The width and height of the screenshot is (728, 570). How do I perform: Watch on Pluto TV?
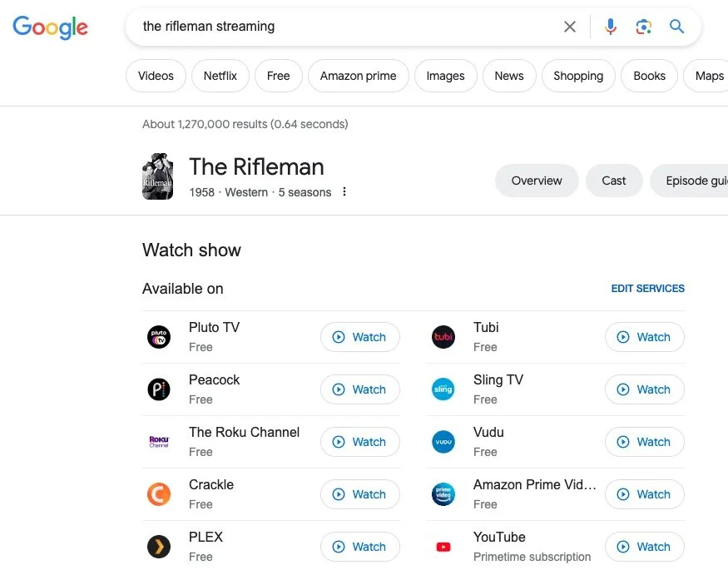pyautogui.click(x=359, y=337)
